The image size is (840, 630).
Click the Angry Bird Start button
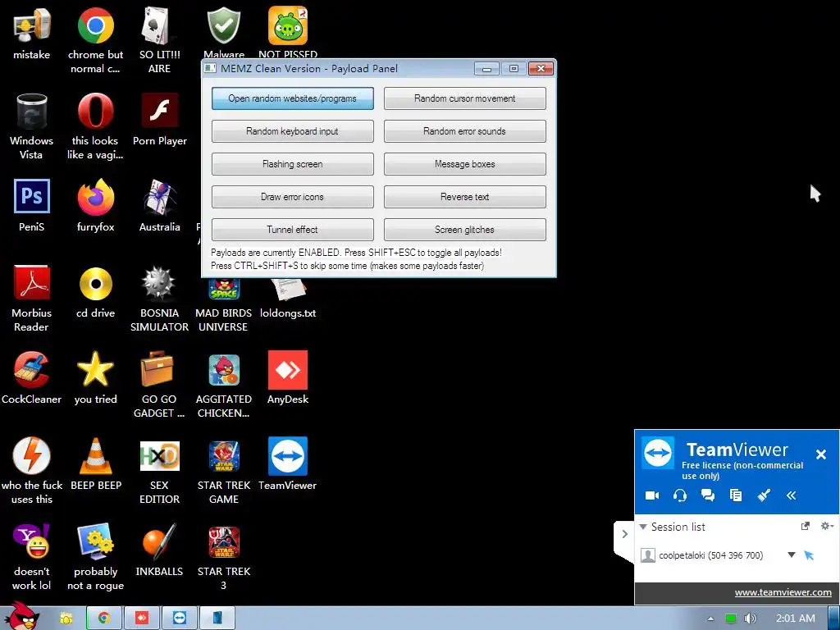[21, 616]
